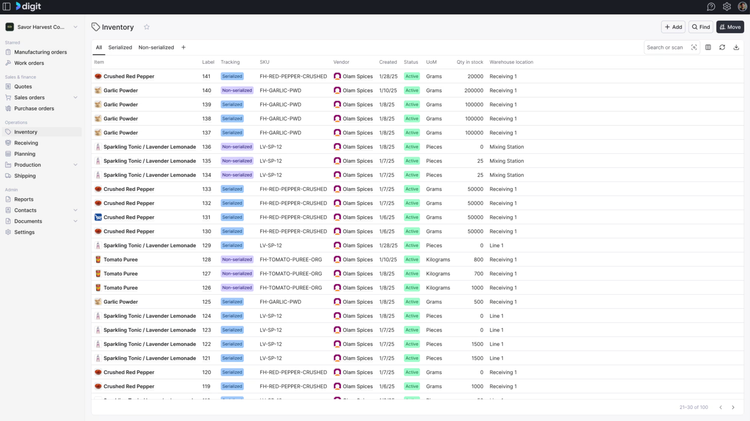This screenshot has width=750, height=421.
Task: Click the barcode scan icon in search
Action: (x=694, y=47)
